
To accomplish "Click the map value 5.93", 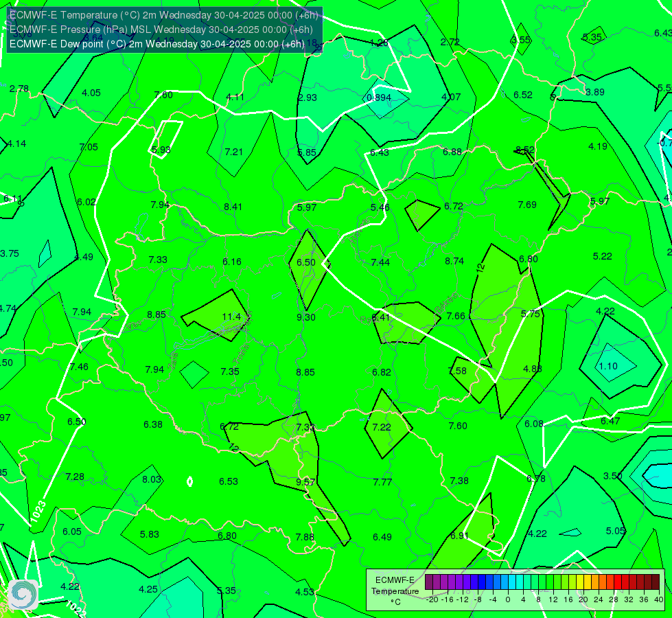I will click(161, 150).
